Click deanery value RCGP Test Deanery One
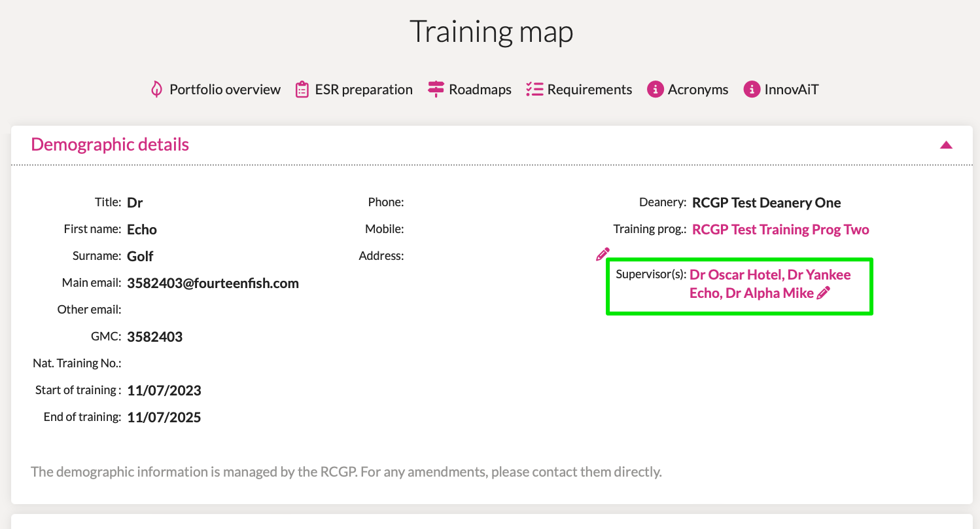The image size is (980, 529). point(767,203)
